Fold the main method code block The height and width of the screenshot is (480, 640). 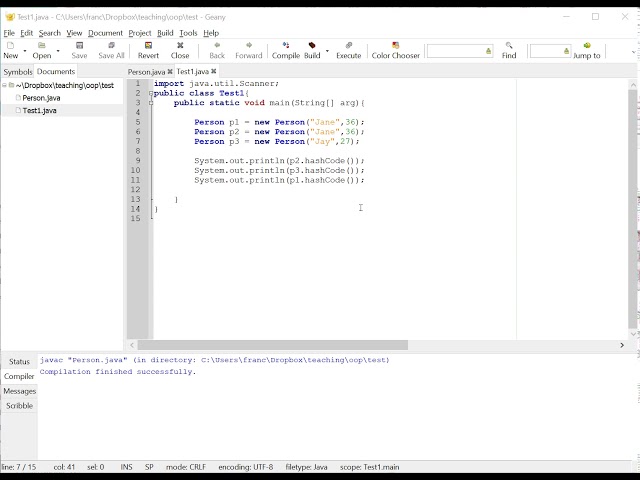151,103
